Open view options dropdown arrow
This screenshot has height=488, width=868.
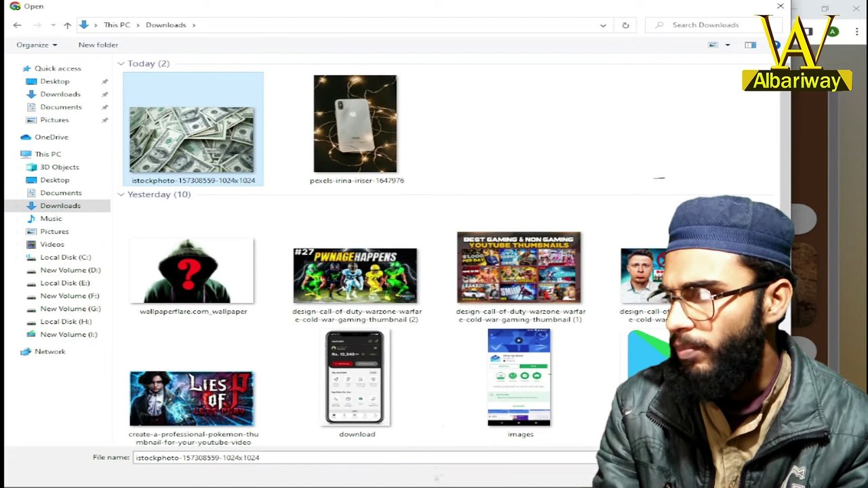tap(727, 45)
